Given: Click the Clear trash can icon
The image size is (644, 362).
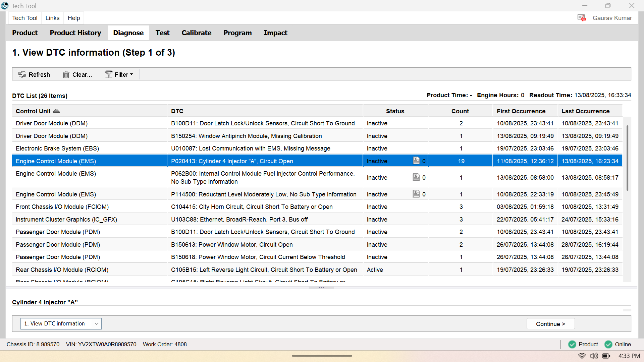Looking at the screenshot, I should [x=66, y=74].
